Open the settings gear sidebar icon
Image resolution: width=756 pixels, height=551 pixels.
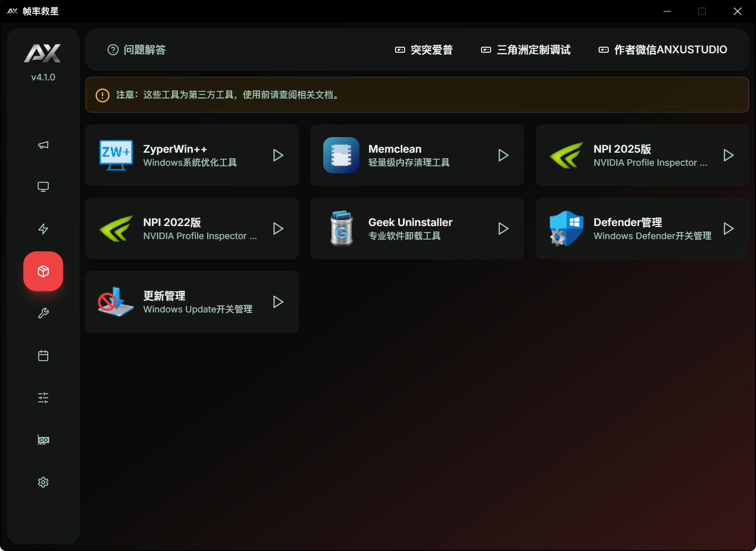43,482
